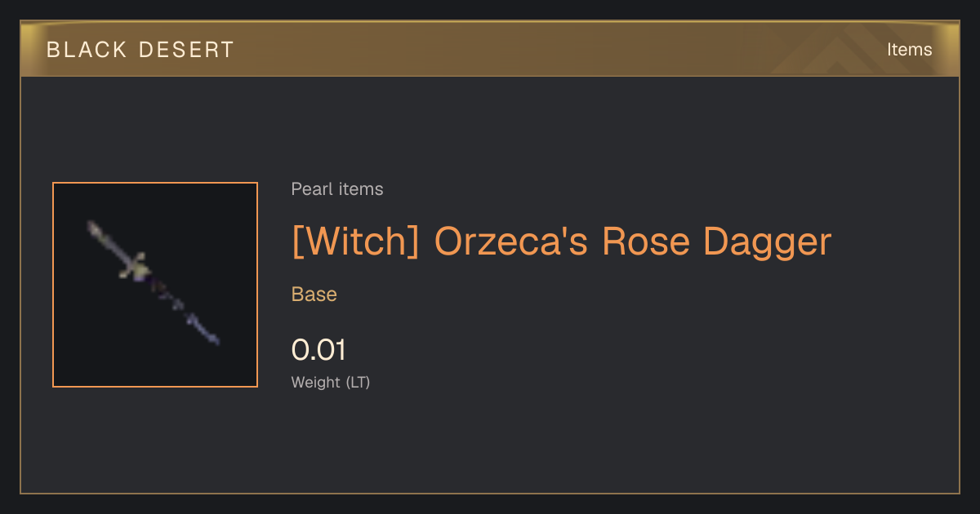Click the dagger's lower pommel end

click(213, 337)
